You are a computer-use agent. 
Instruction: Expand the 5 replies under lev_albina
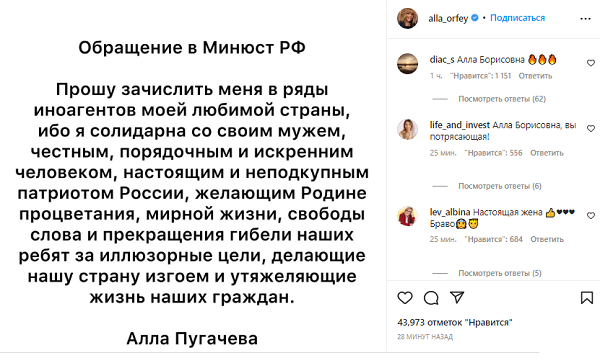pos(500,273)
